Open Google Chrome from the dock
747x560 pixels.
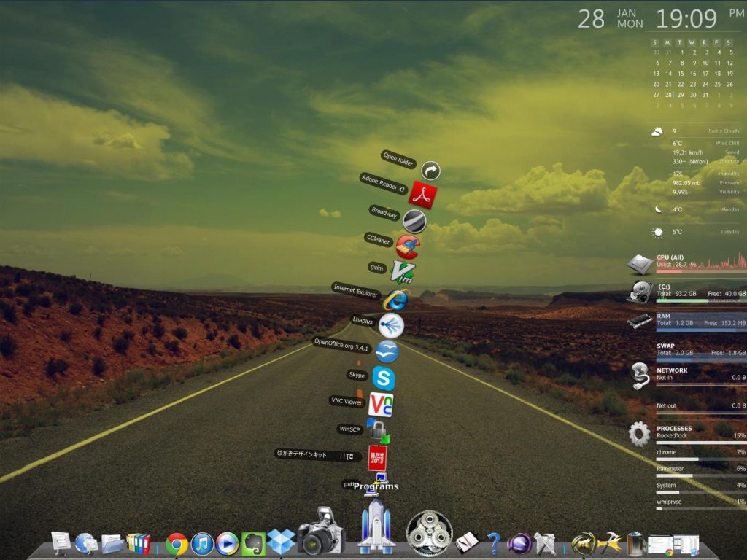tap(177, 543)
